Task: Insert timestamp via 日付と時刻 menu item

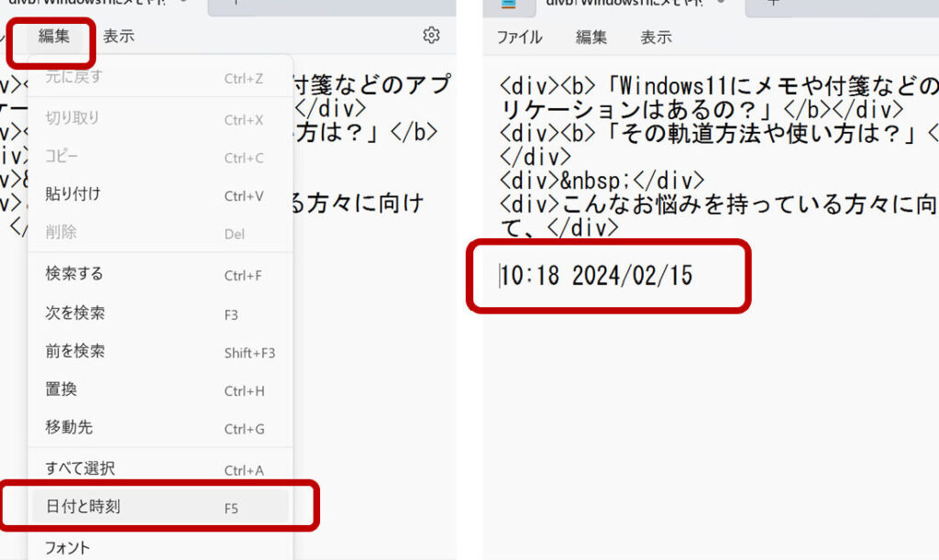Action: click(83, 506)
